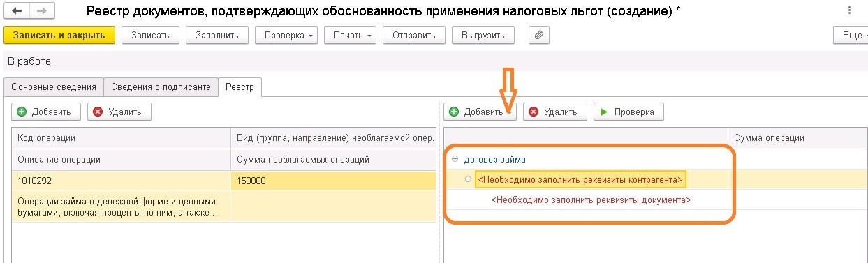Open the three-dots menu in title bar
This screenshot has height=263, width=868.
pyautogui.click(x=848, y=11)
